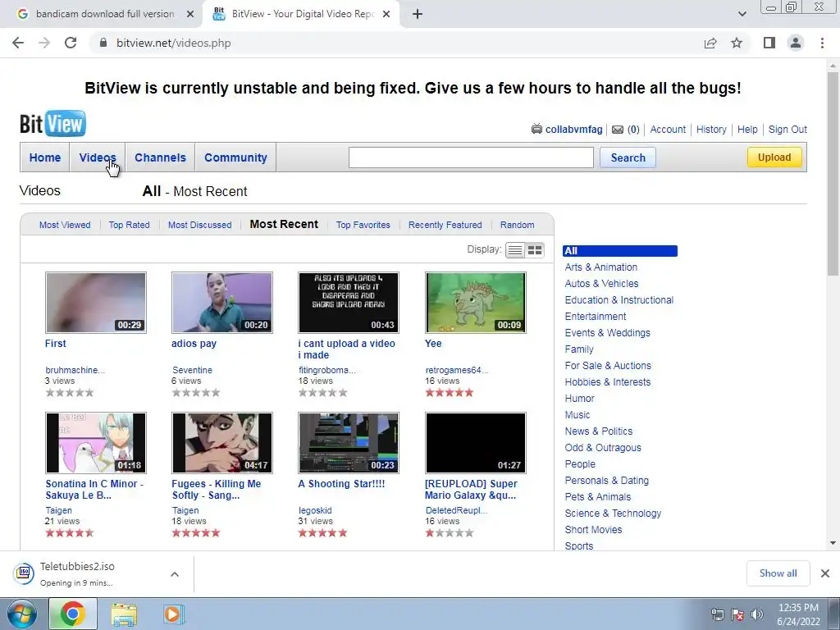Image resolution: width=840 pixels, height=630 pixels.
Task: Click Sign Out
Action: (787, 129)
